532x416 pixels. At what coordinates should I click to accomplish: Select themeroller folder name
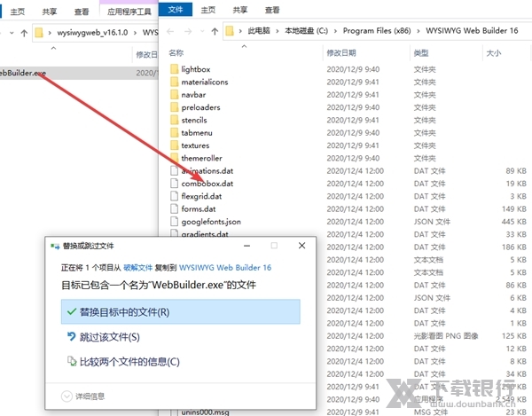(x=201, y=158)
